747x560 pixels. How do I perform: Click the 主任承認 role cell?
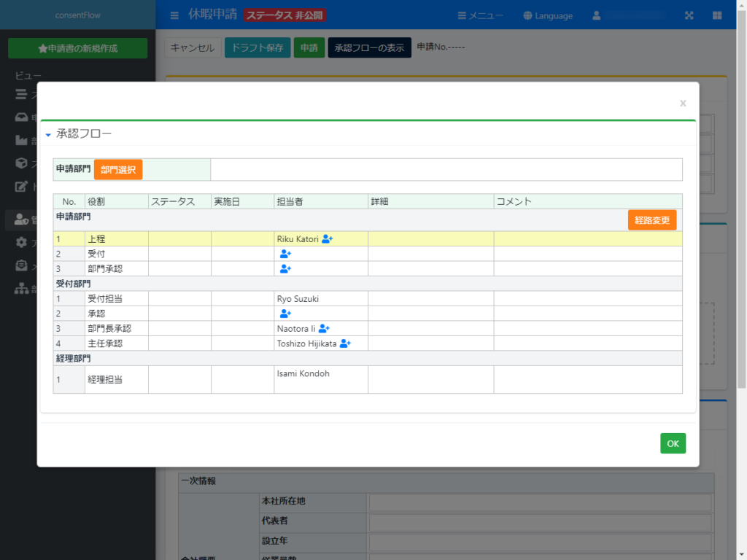116,343
